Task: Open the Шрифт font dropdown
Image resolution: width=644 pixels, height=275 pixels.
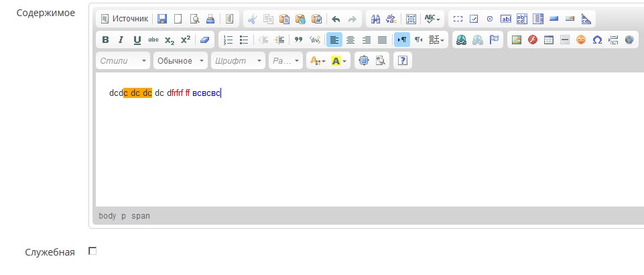Action: pyautogui.click(x=238, y=61)
